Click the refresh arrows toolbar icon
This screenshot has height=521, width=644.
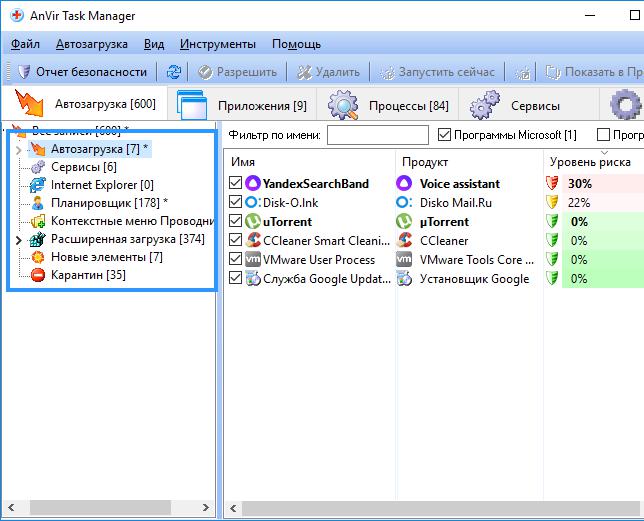174,72
